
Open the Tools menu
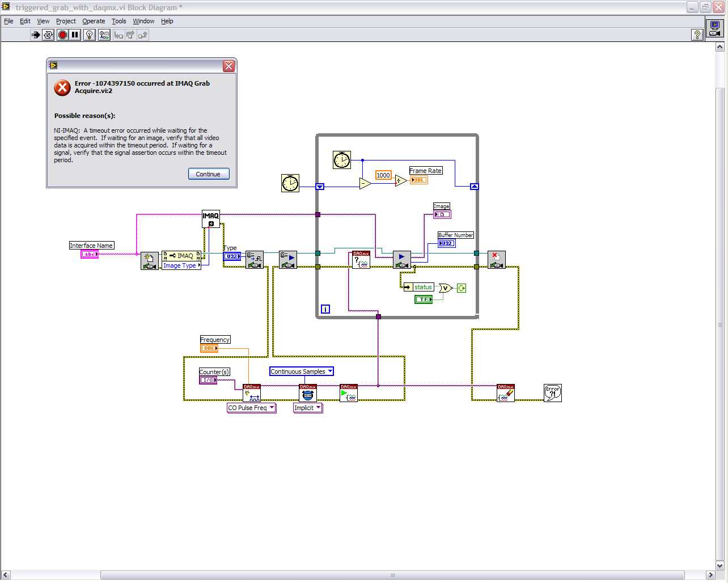point(119,21)
